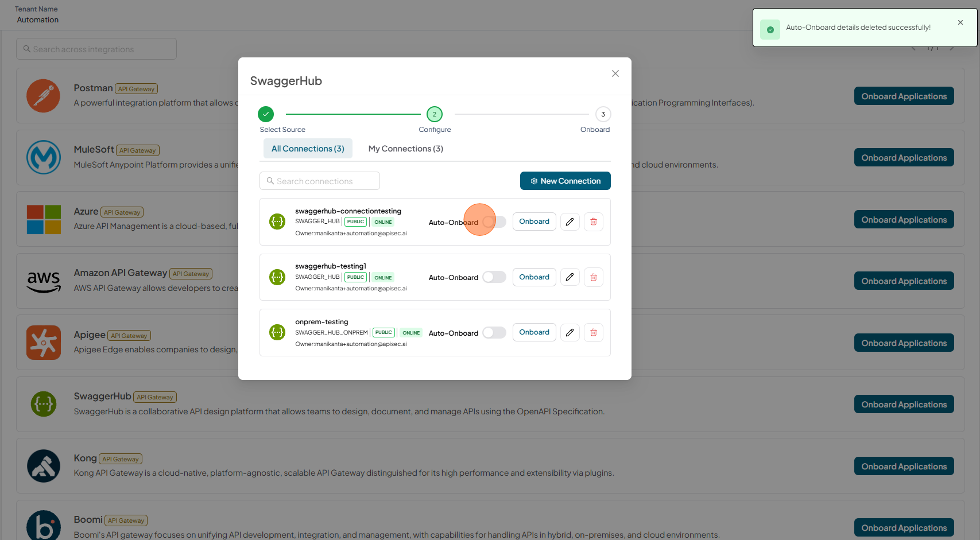980x540 pixels.
Task: Click Onboard Applications for Kong
Action: (904, 466)
